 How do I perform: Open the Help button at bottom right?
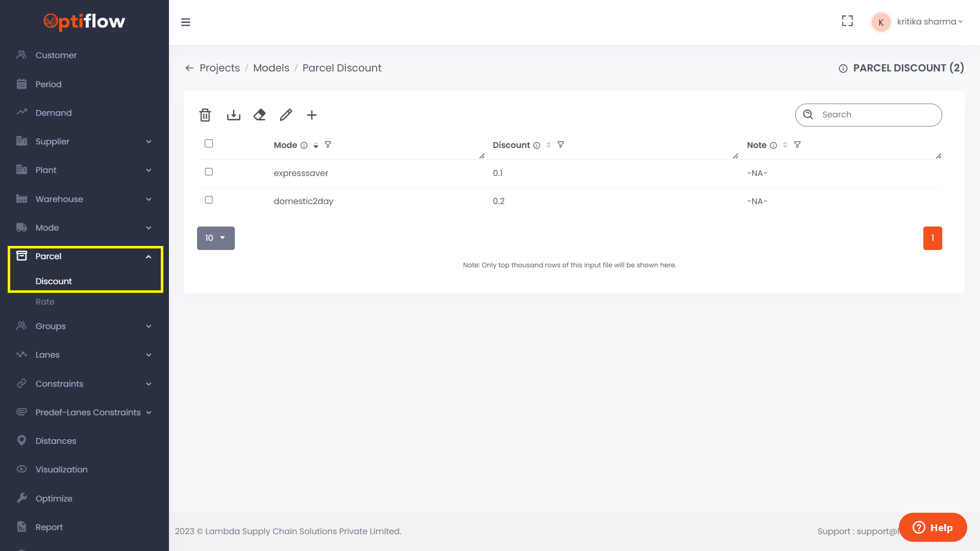(x=933, y=527)
